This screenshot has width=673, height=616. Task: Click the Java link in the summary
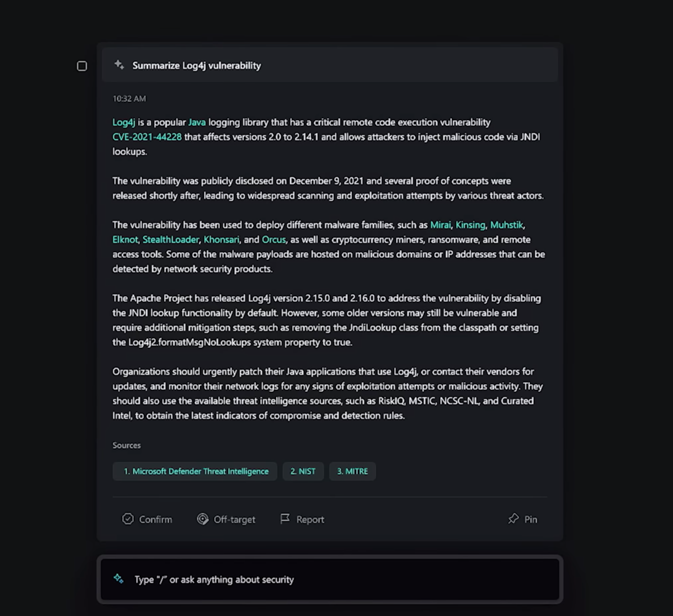coord(197,122)
